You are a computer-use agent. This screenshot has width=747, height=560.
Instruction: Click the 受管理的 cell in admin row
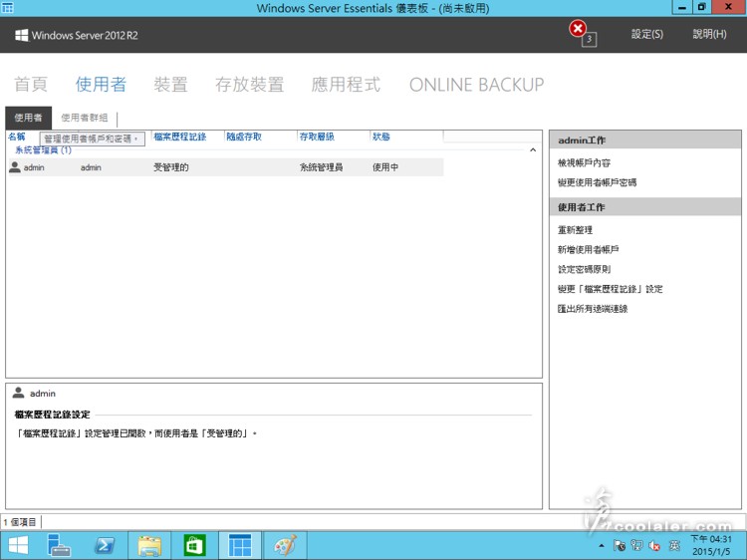coord(171,167)
